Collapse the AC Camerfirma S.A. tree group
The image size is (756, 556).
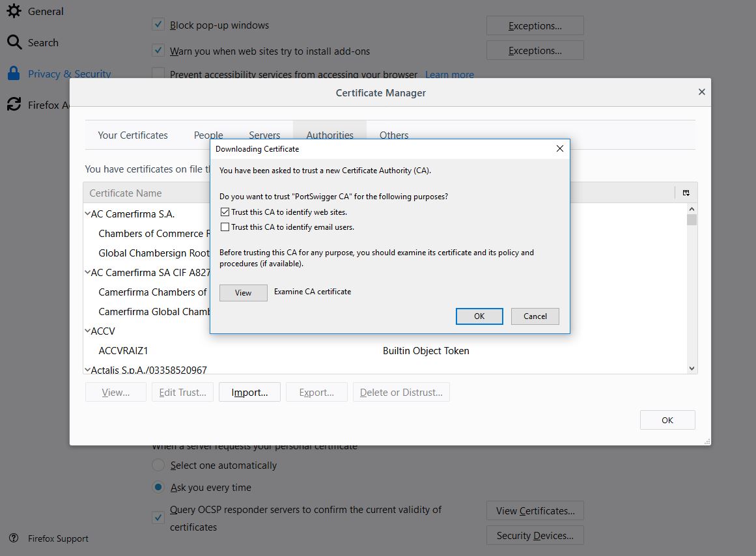87,214
